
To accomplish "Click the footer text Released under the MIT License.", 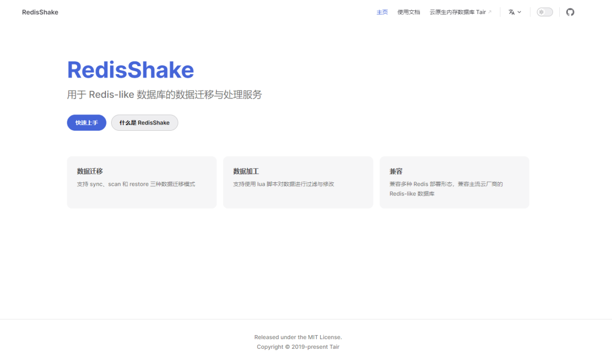I will 298,337.
